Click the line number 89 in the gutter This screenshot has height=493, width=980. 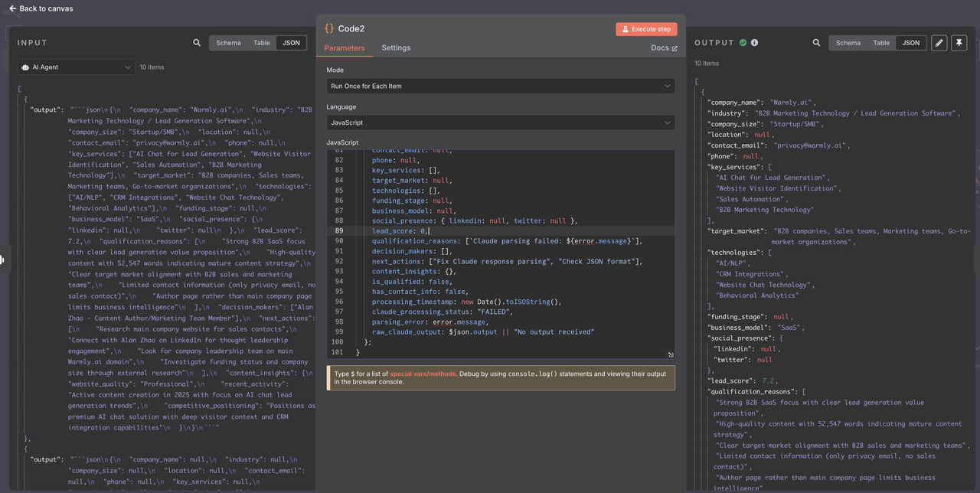tap(338, 230)
